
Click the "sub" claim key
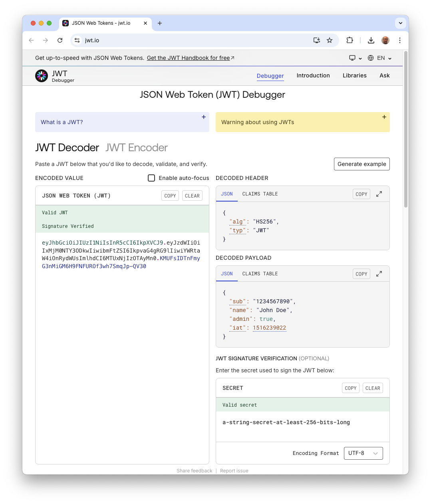coord(238,301)
